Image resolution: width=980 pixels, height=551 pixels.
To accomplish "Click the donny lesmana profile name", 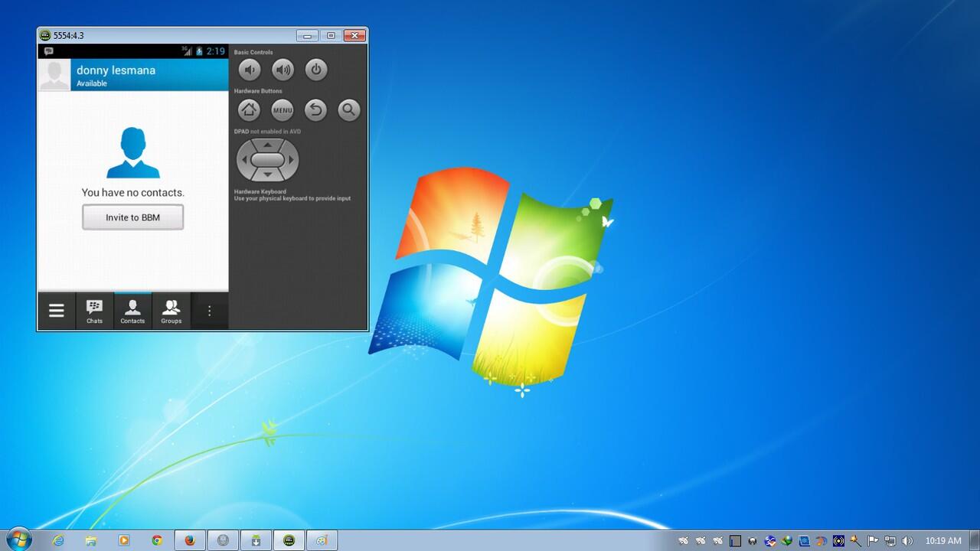I will pos(116,70).
